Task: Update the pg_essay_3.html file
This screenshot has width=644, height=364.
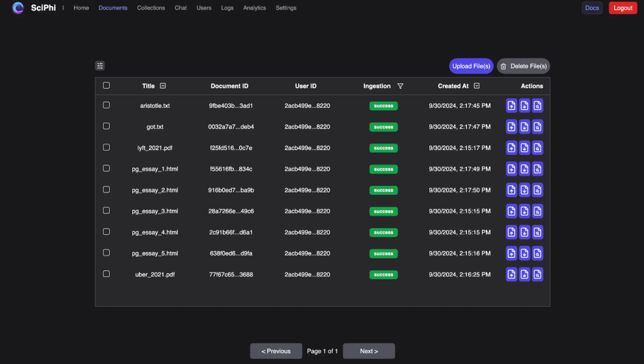Action: 512,211
